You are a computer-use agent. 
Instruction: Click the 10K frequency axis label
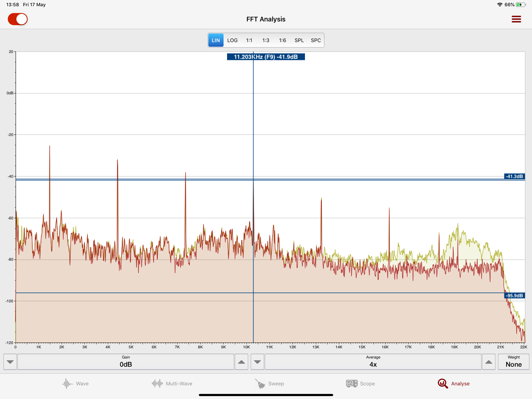[x=246, y=347]
